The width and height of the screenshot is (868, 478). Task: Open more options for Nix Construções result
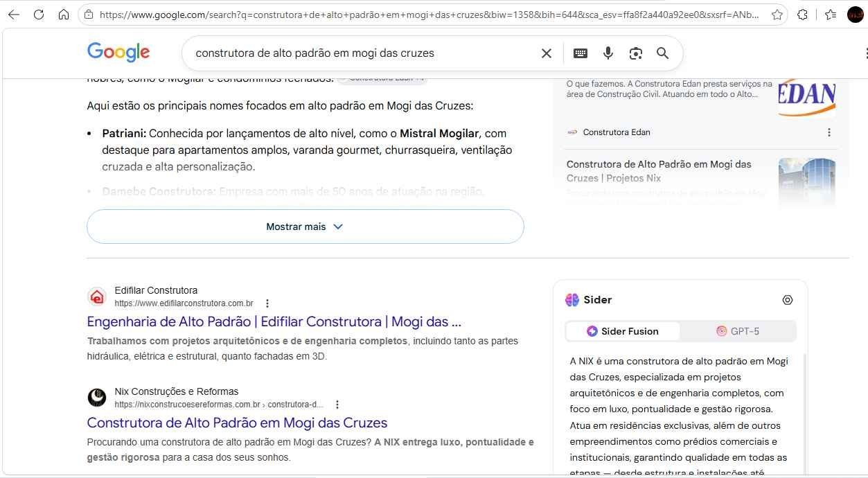pyautogui.click(x=337, y=405)
